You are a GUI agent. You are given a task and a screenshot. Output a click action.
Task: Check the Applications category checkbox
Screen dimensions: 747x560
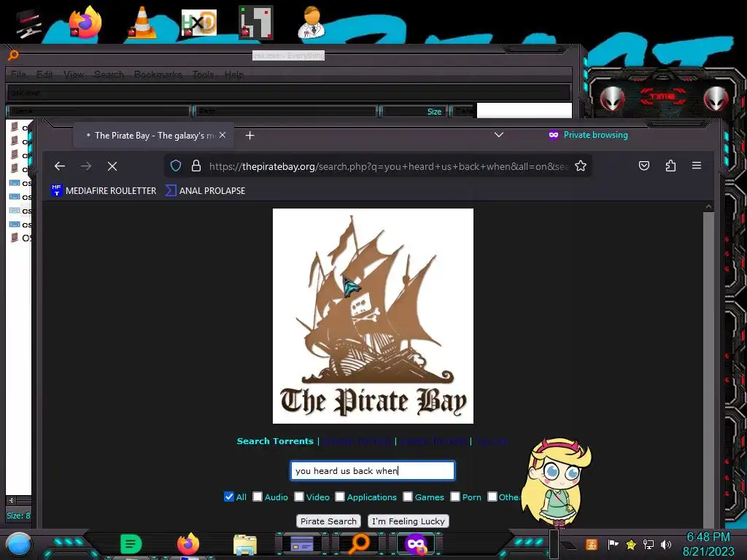point(340,497)
